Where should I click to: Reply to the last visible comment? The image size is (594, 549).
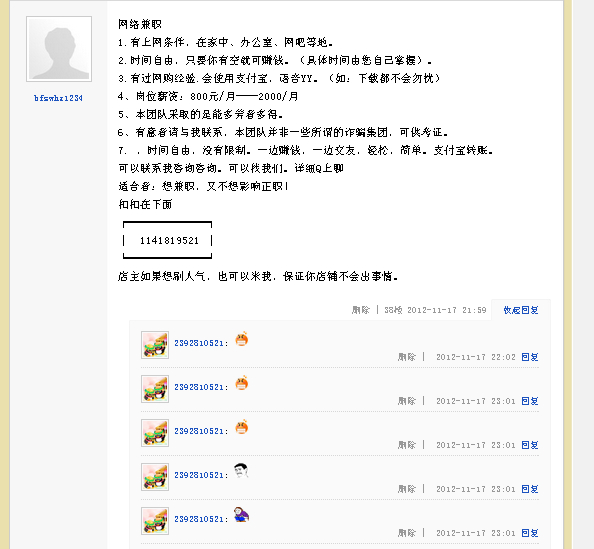point(530,533)
